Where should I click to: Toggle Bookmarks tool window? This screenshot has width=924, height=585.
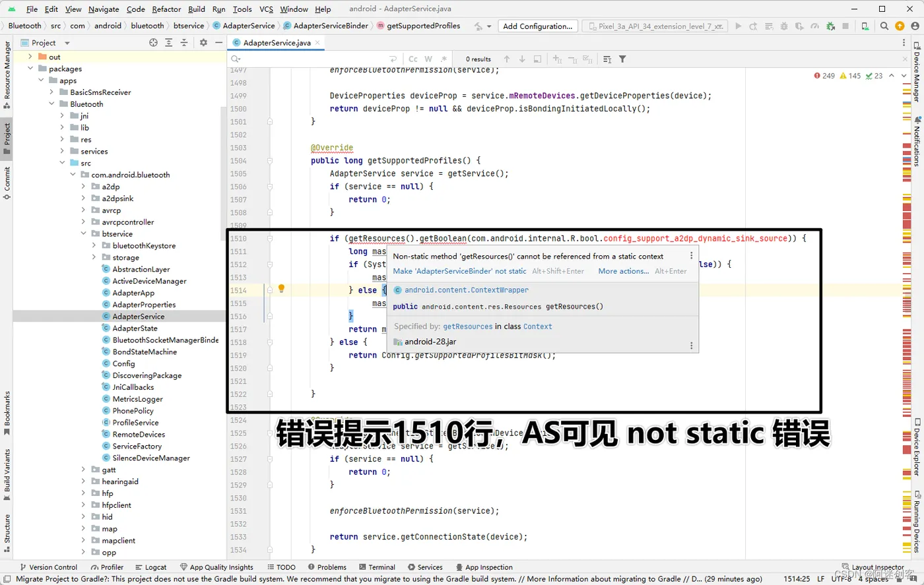tap(7, 414)
